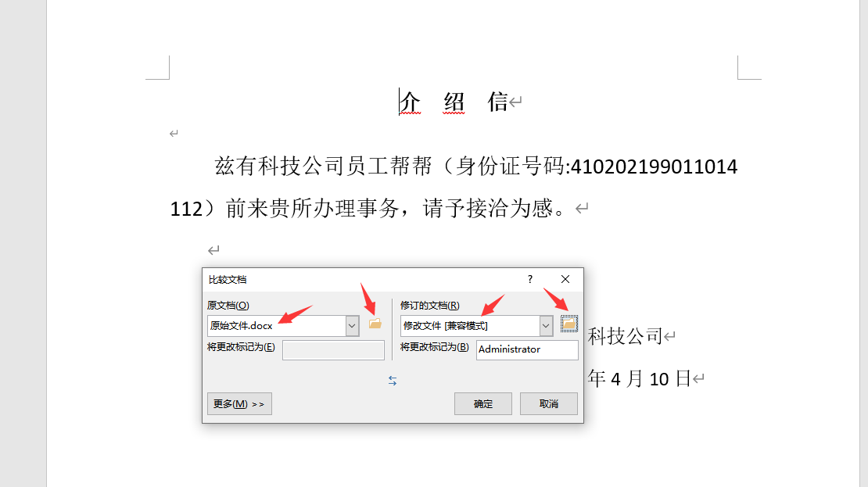868x487 pixels.
Task: Swap the original and revised documents
Action: point(393,381)
